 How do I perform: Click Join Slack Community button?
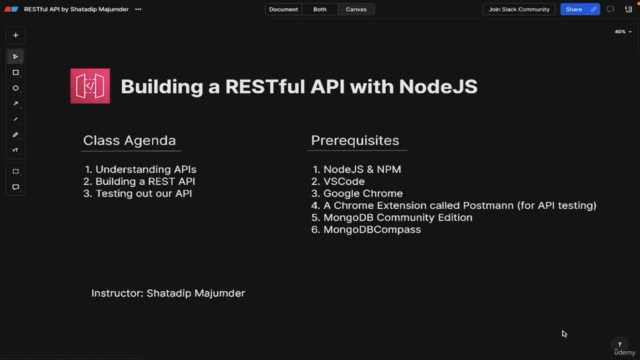pos(519,9)
